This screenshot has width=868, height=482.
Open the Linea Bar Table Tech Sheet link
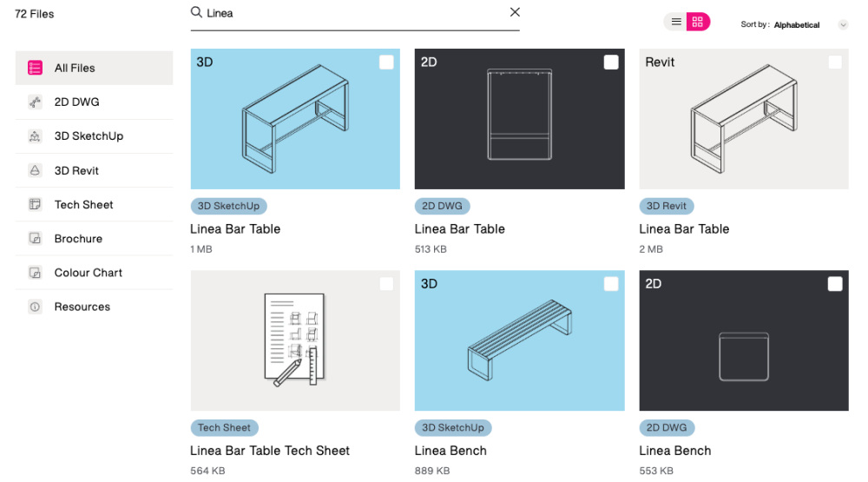pyautogui.click(x=270, y=451)
